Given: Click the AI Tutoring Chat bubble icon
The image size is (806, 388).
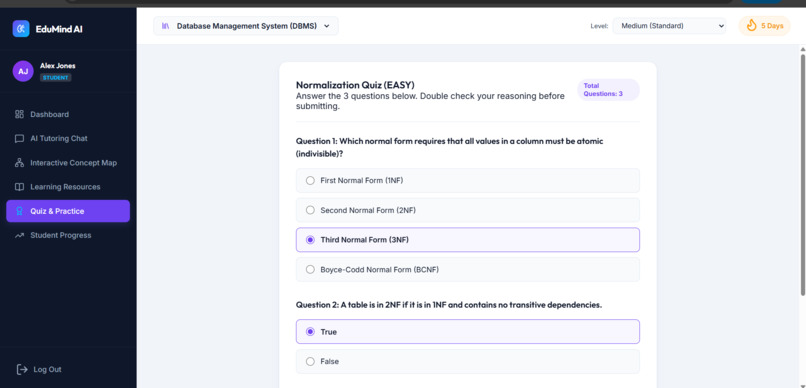Looking at the screenshot, I should click(x=20, y=139).
